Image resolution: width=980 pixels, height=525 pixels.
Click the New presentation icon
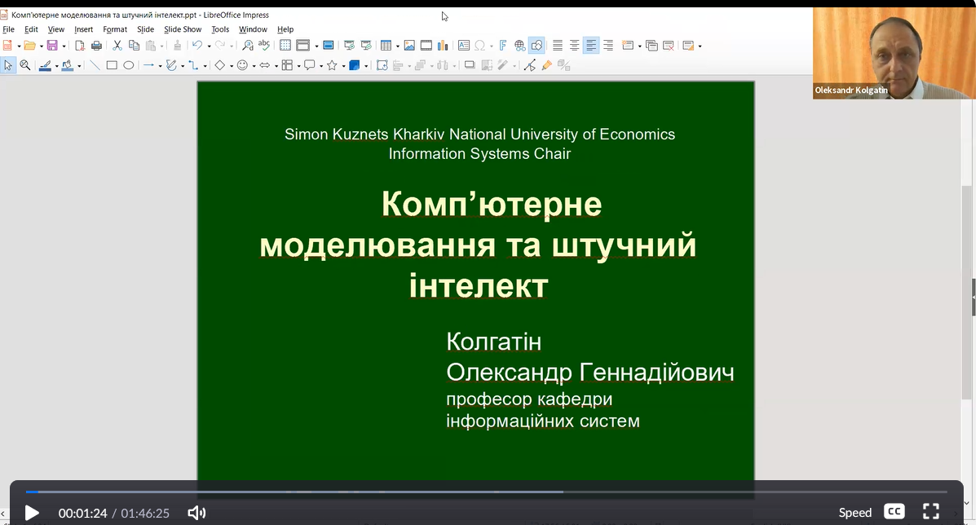click(7, 46)
